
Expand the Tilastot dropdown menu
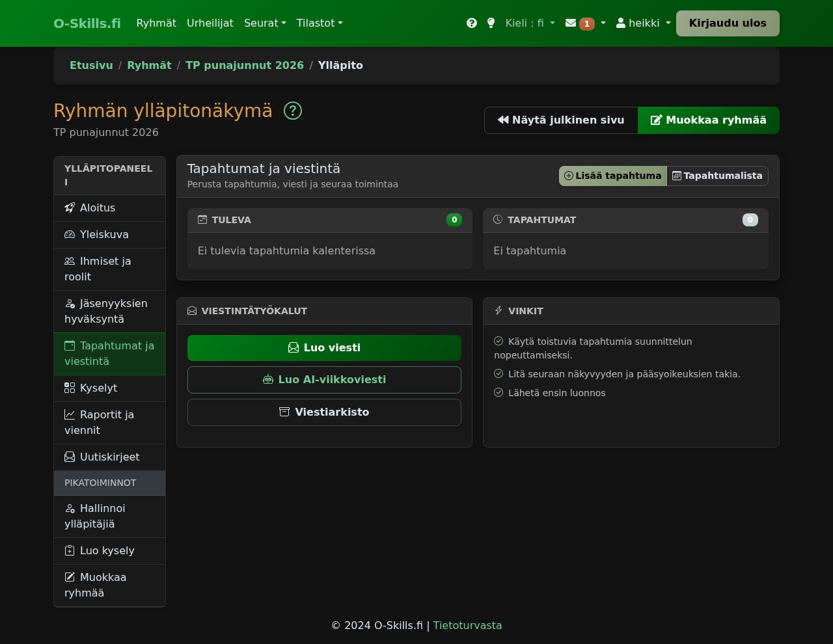[x=319, y=23]
